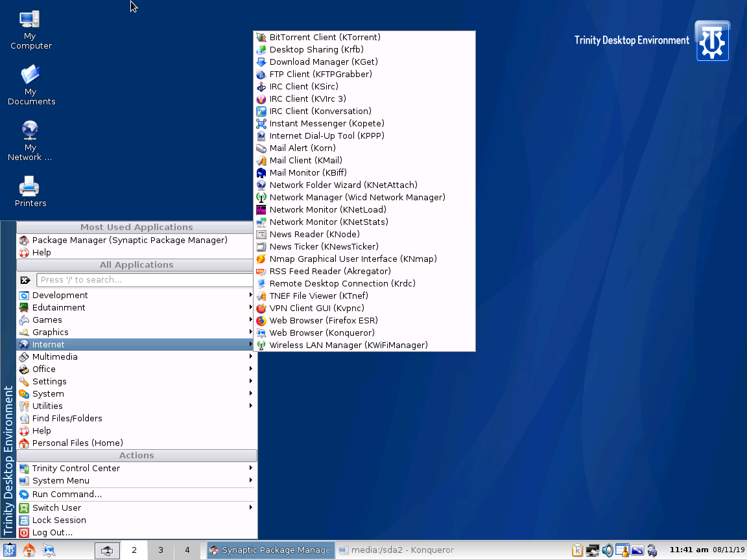
Task: Click the Kvpnc VPN Client icon
Action: point(261,309)
